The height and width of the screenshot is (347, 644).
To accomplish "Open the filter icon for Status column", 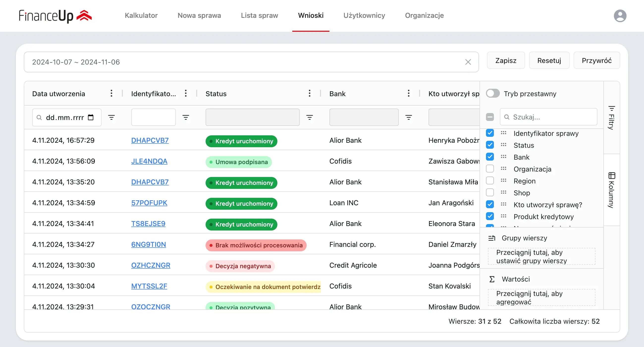I will coord(310,117).
